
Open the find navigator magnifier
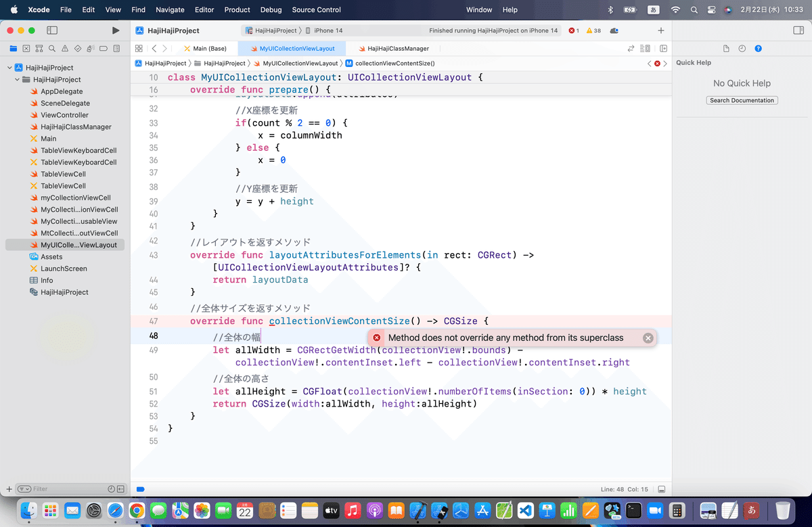pos(52,49)
